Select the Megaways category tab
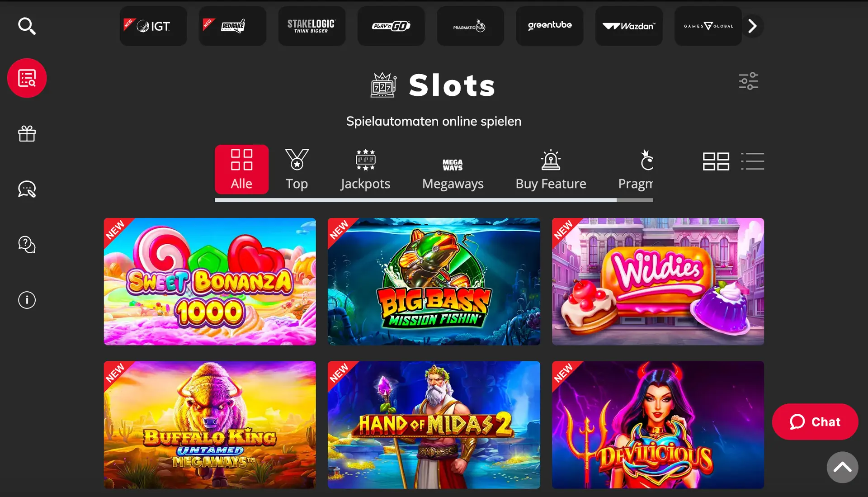The height and width of the screenshot is (497, 868). 453,170
